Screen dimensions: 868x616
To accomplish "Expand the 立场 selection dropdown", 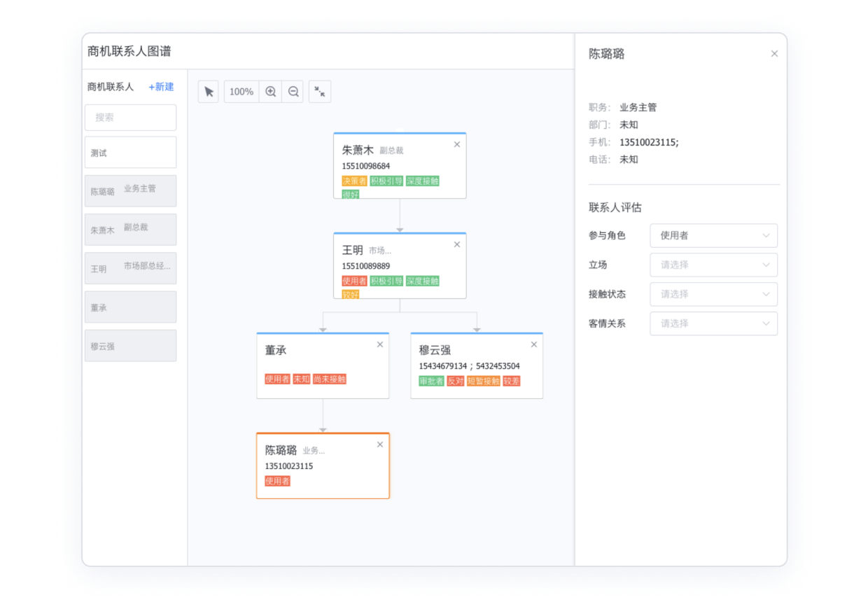I will tap(713, 265).
